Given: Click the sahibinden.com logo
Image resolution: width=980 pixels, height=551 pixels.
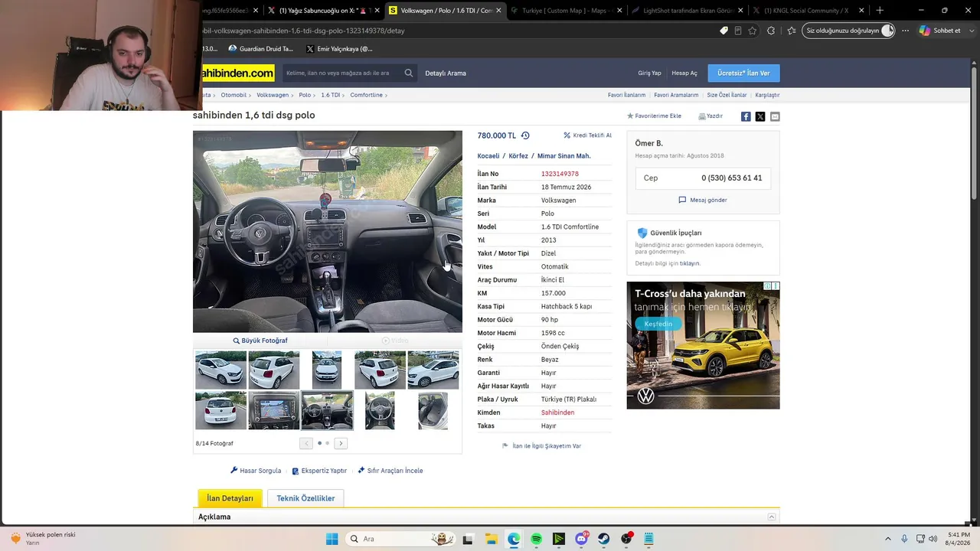Looking at the screenshot, I should 237,73.
